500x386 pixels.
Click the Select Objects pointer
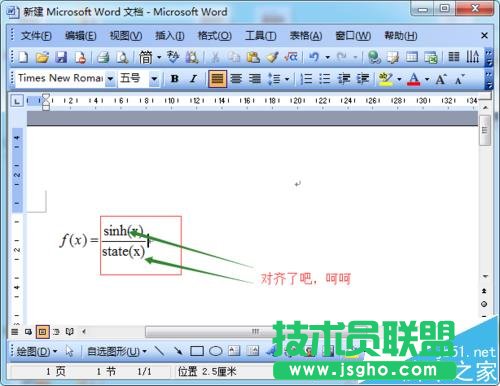tap(69, 351)
